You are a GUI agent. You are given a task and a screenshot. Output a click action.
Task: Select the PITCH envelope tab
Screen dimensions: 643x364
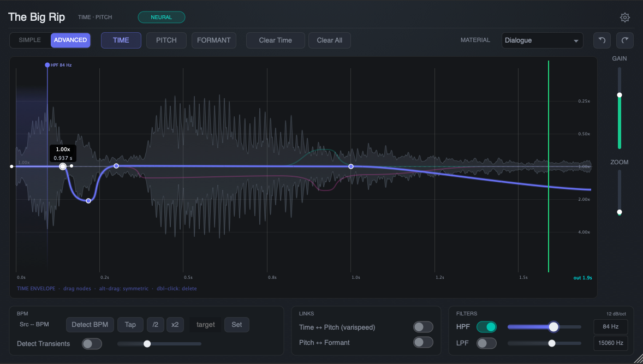click(166, 40)
